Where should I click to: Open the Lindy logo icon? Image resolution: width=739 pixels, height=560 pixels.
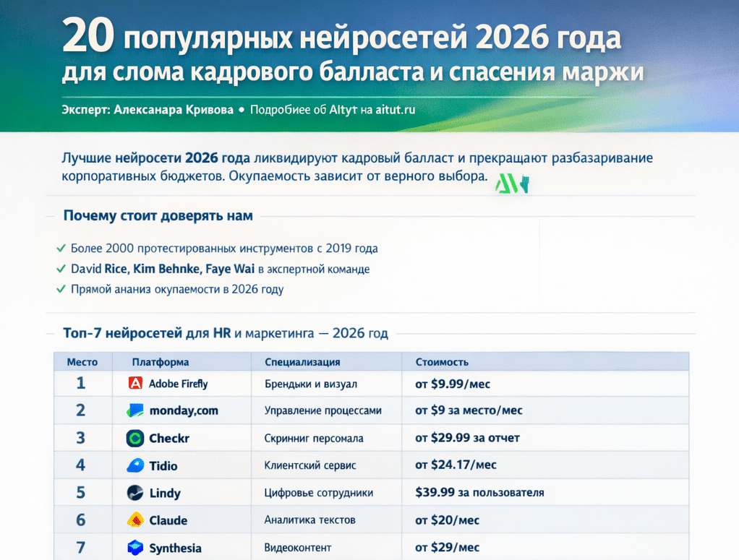click(135, 493)
